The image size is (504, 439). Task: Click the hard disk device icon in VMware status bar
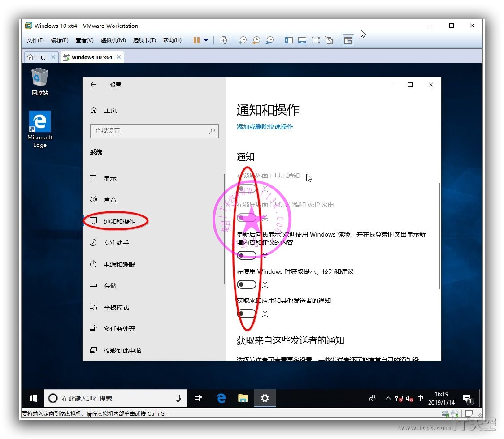click(445, 413)
